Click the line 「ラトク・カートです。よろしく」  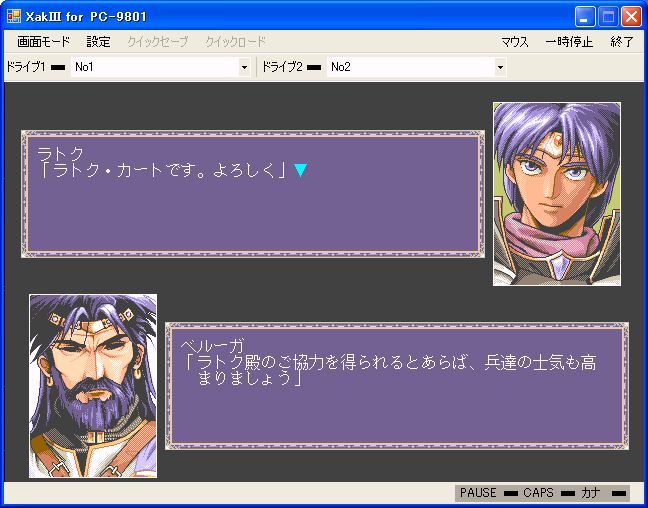tap(162, 170)
